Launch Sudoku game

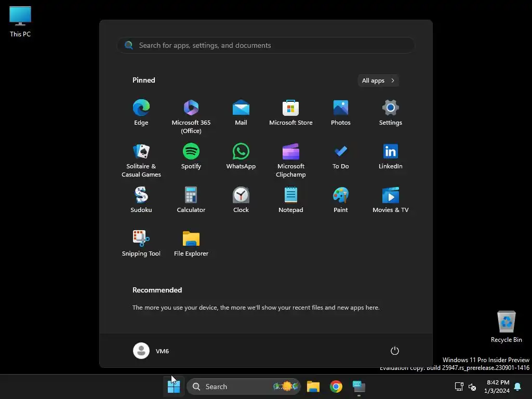point(141,200)
